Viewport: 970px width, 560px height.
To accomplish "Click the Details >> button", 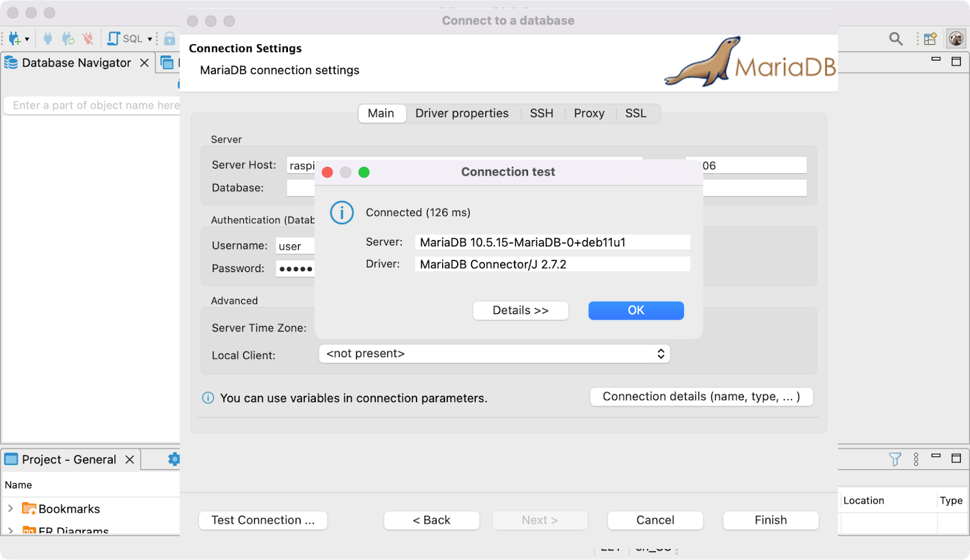I will [x=520, y=310].
